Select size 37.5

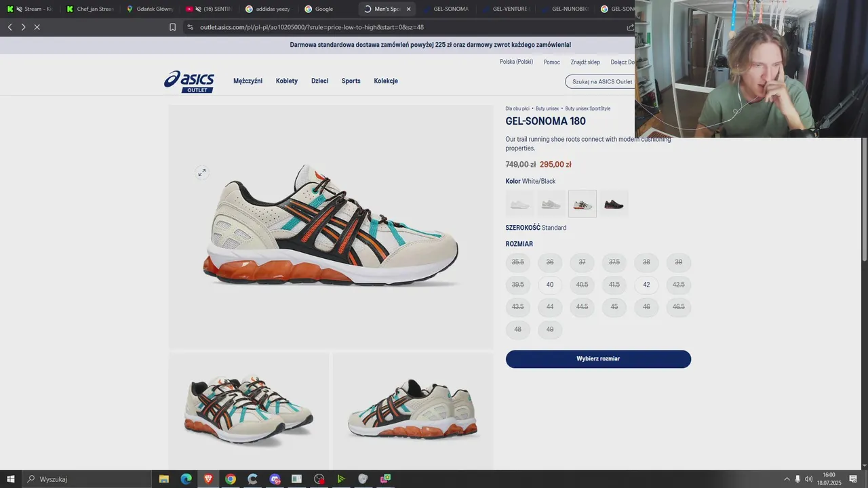pos(614,262)
